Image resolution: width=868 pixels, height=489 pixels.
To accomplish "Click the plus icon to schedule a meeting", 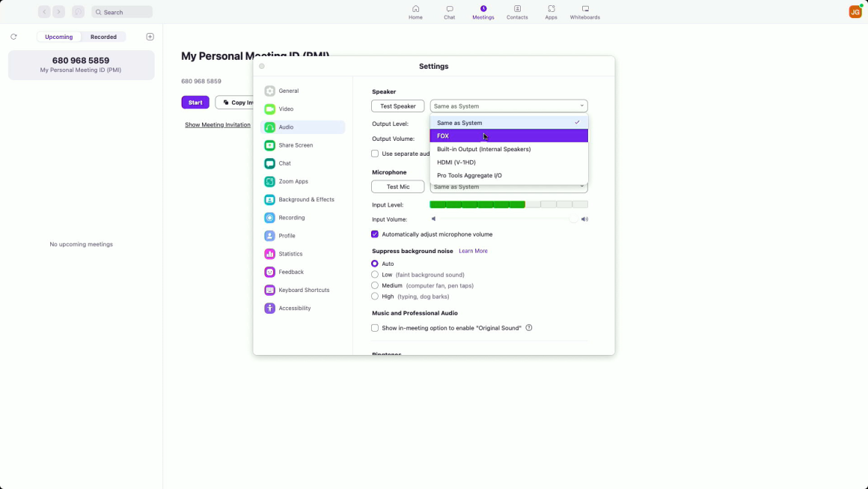I will (150, 37).
